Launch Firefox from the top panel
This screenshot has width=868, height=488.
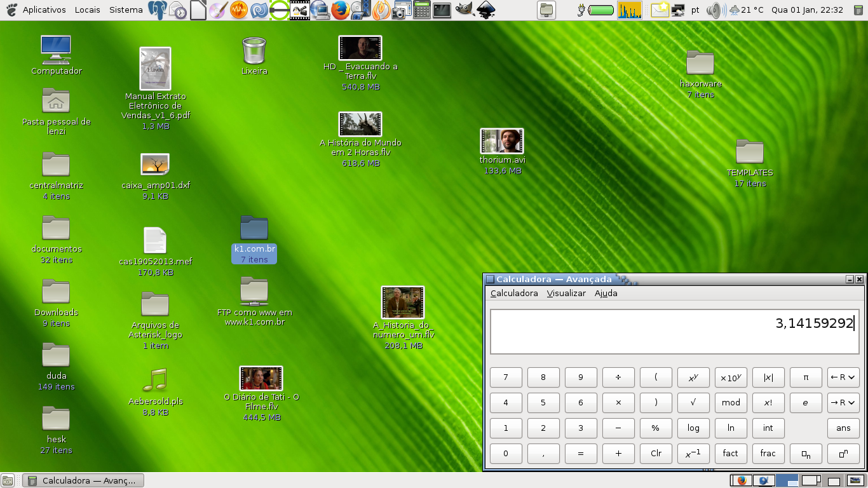[x=340, y=10]
